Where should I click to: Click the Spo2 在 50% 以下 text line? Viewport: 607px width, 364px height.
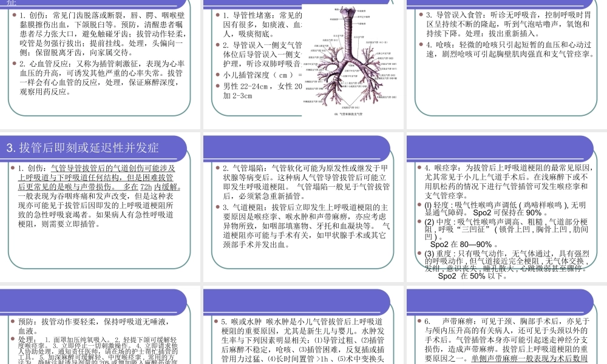pos(468,274)
